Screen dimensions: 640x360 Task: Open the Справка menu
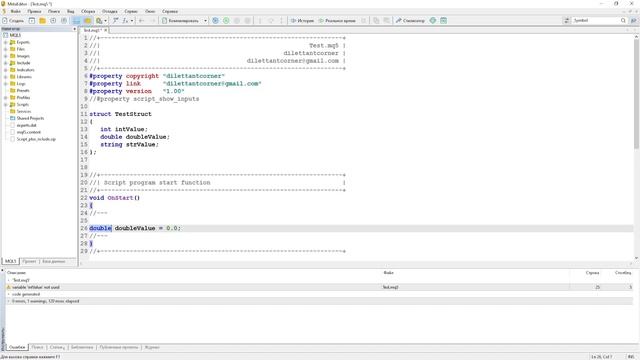(x=170, y=11)
